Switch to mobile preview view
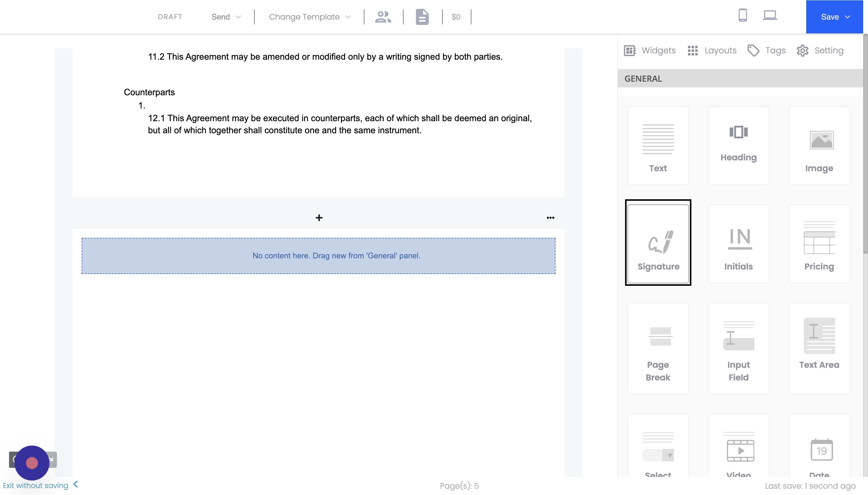The width and height of the screenshot is (868, 495). 743,15
